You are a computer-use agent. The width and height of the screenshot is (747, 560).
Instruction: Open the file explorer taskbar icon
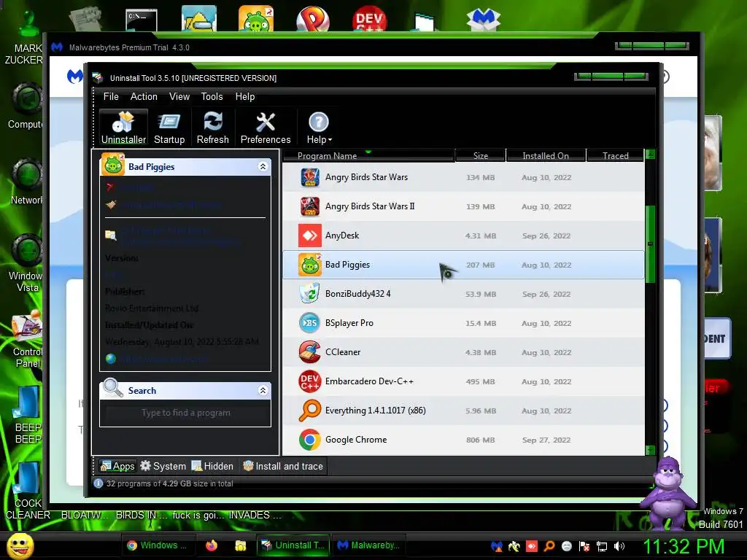coord(240,545)
